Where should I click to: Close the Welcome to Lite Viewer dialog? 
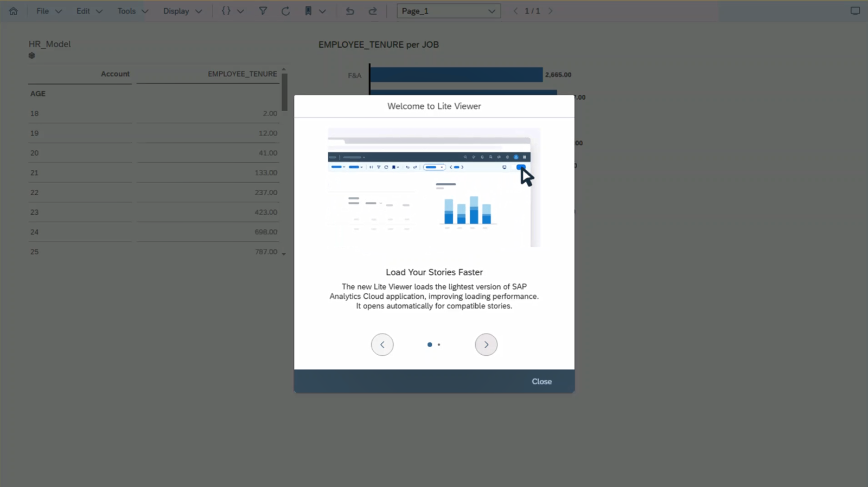[541, 381]
